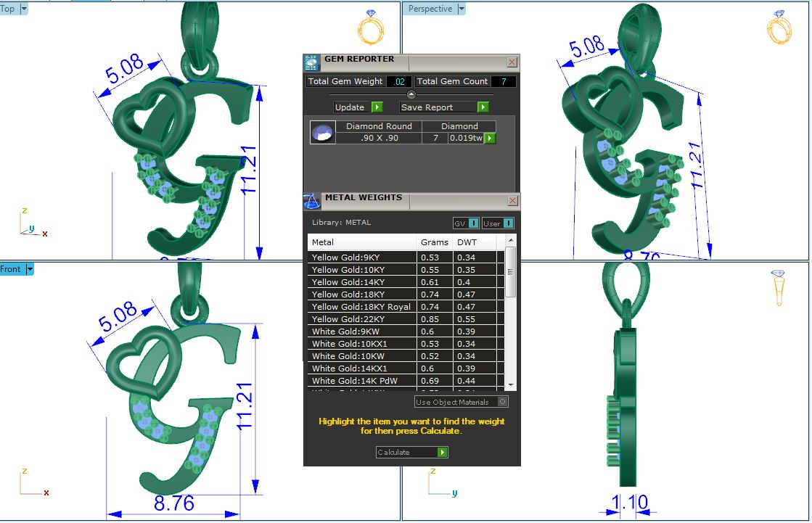This screenshot has height=523, width=812.
Task: Open the Perspective viewport dropdown arrow
Action: [461, 9]
